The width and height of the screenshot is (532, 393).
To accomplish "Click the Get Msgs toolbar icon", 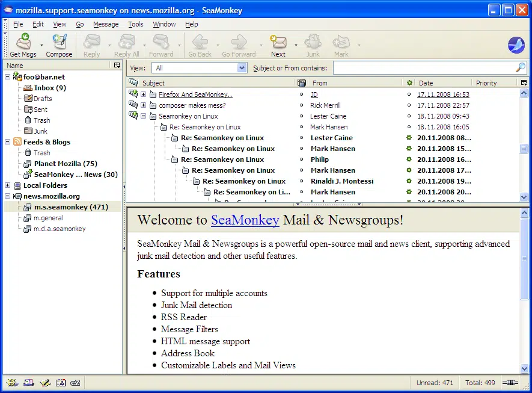I will pos(23,45).
